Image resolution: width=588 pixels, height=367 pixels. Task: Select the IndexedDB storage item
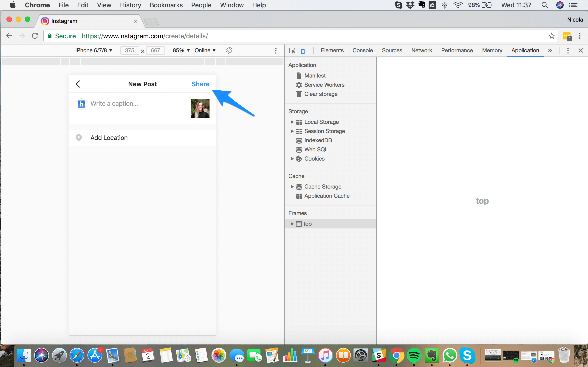pyautogui.click(x=318, y=140)
